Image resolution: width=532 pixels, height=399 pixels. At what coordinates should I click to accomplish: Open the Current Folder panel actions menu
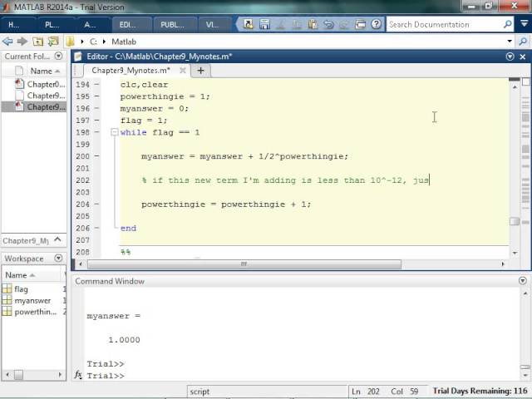point(59,56)
